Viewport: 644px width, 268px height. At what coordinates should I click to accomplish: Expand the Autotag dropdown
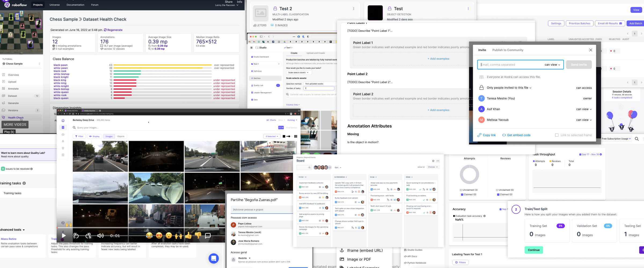coord(292,120)
